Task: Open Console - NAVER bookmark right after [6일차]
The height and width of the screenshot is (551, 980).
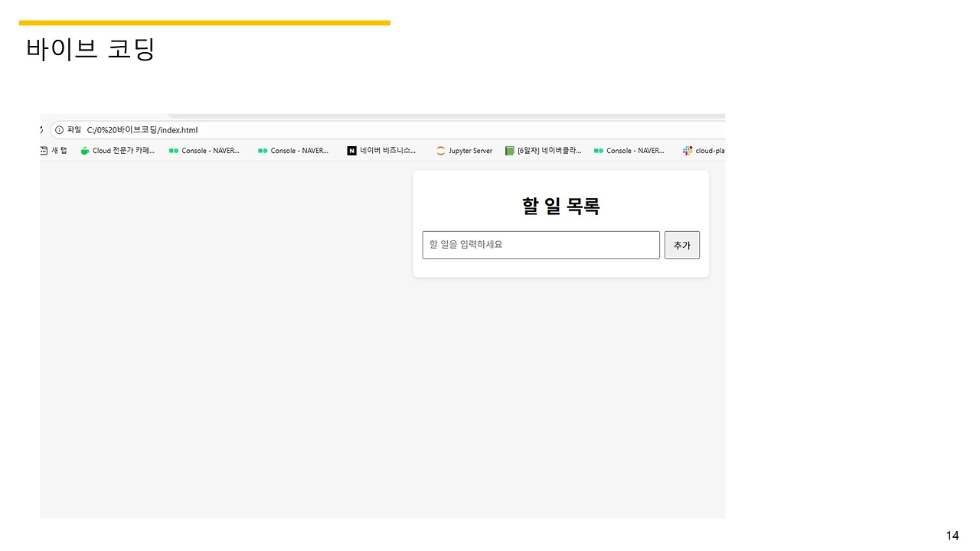Action: pyautogui.click(x=629, y=151)
